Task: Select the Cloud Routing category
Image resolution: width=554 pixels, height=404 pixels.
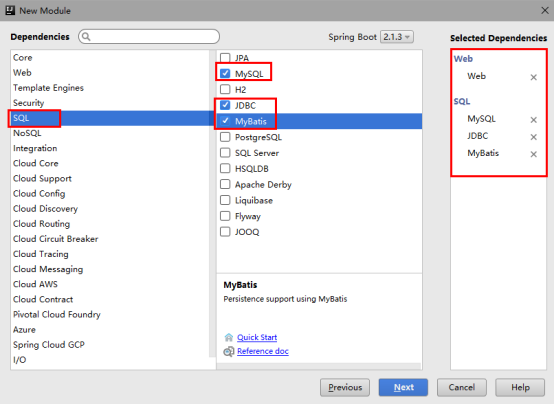Action: coord(110,224)
